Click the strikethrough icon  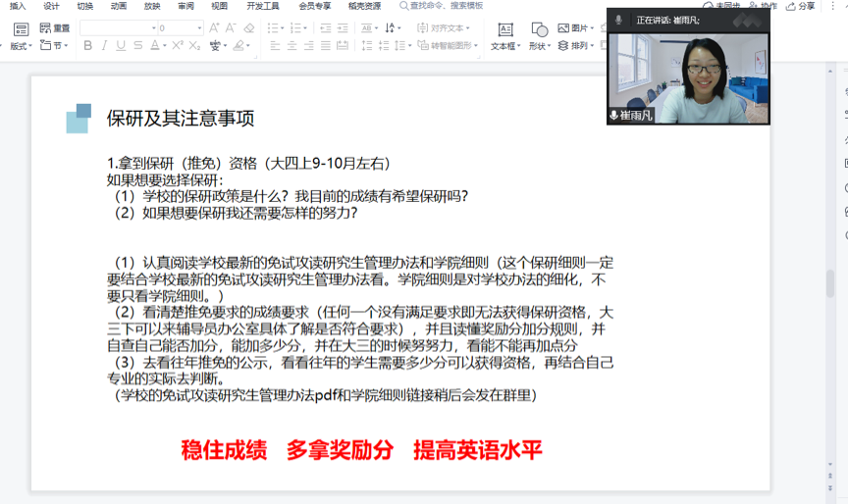(139, 45)
